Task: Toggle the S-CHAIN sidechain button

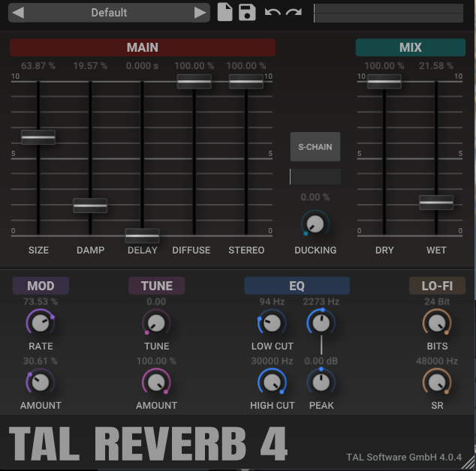Action: [x=315, y=147]
